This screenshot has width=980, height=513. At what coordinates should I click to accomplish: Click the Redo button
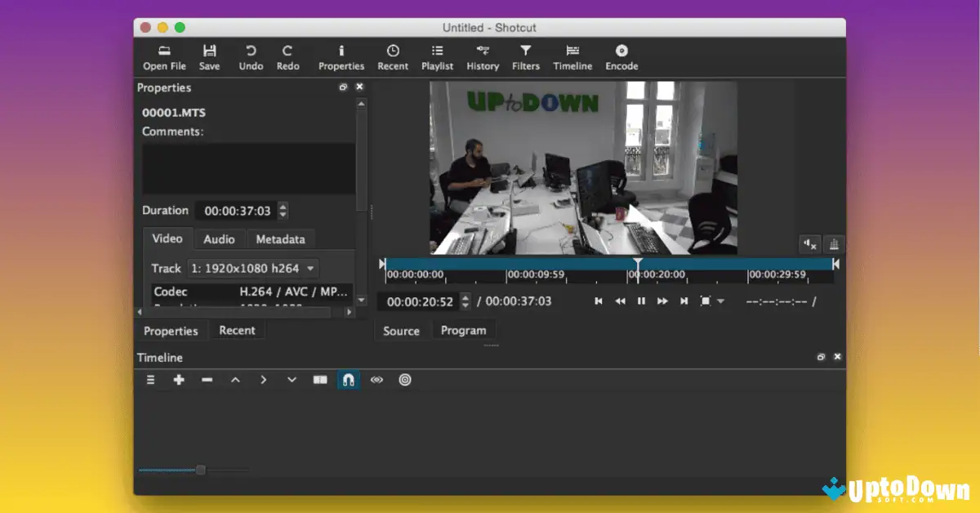pyautogui.click(x=287, y=56)
